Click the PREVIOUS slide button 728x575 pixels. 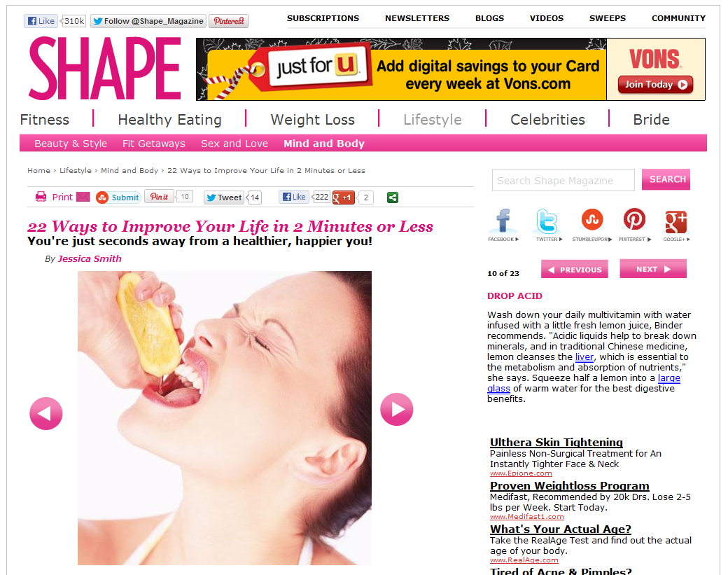pos(574,270)
